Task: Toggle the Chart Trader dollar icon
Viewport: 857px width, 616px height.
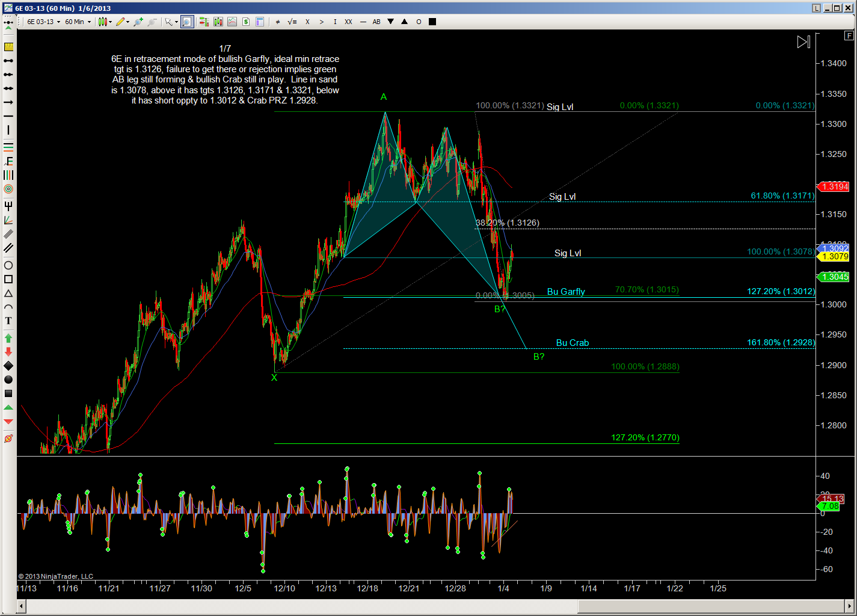Action: coord(246,22)
